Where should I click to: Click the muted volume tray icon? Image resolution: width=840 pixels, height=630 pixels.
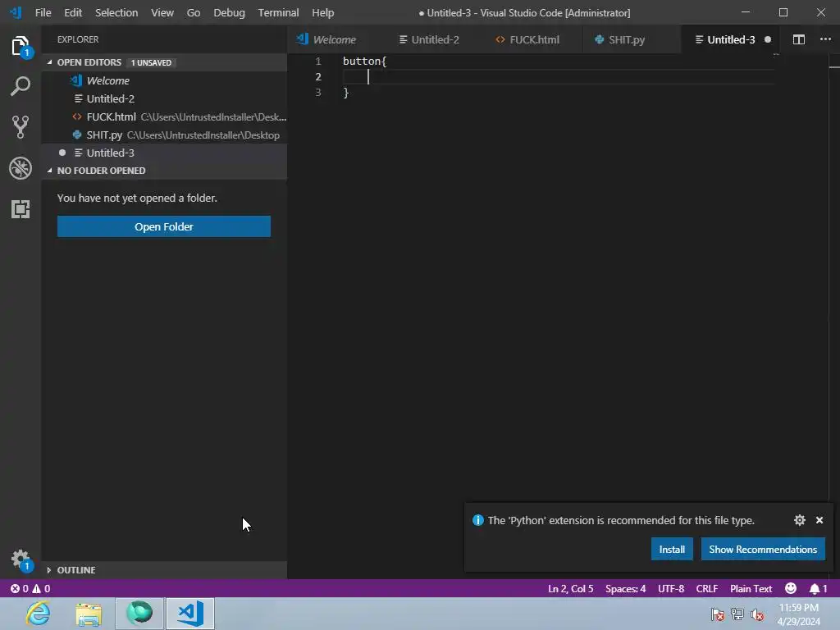coord(757,615)
